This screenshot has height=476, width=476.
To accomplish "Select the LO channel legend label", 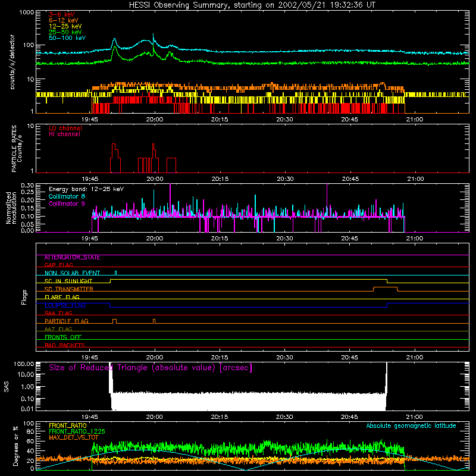I will tap(65, 128).
